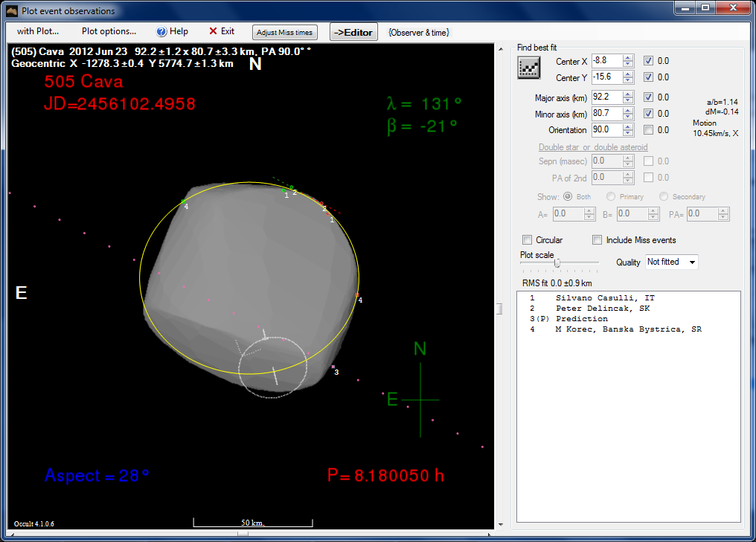Click the Find best fit chart icon
This screenshot has height=542, width=756.
tap(528, 68)
